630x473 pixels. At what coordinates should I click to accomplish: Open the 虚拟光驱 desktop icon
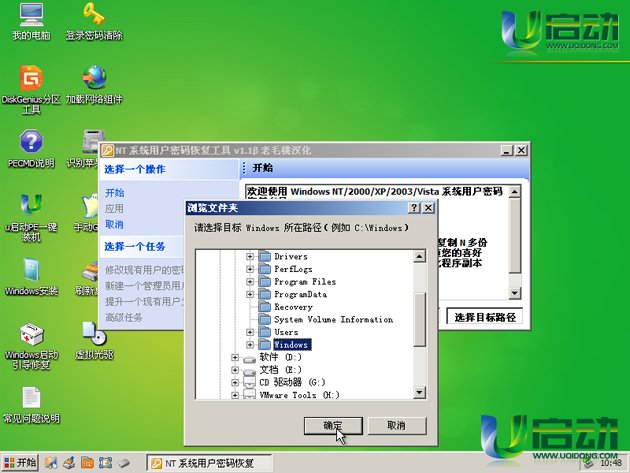pyautogui.click(x=94, y=341)
